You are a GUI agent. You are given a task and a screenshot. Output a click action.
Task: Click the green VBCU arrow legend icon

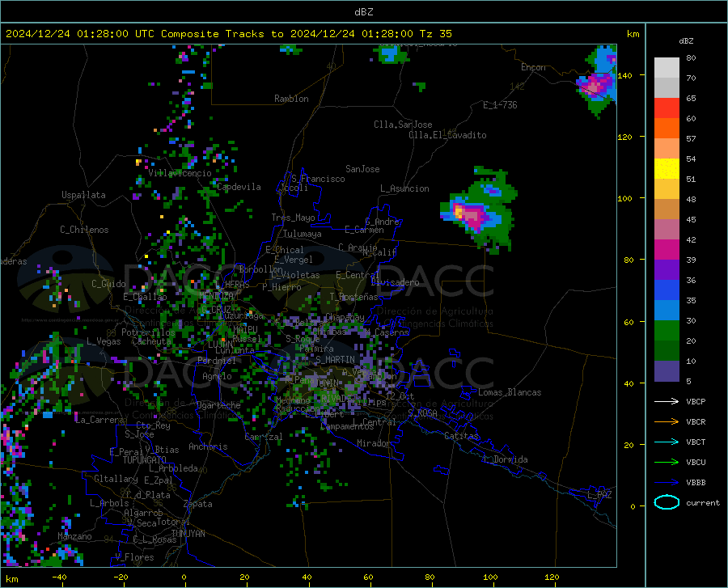click(x=667, y=463)
